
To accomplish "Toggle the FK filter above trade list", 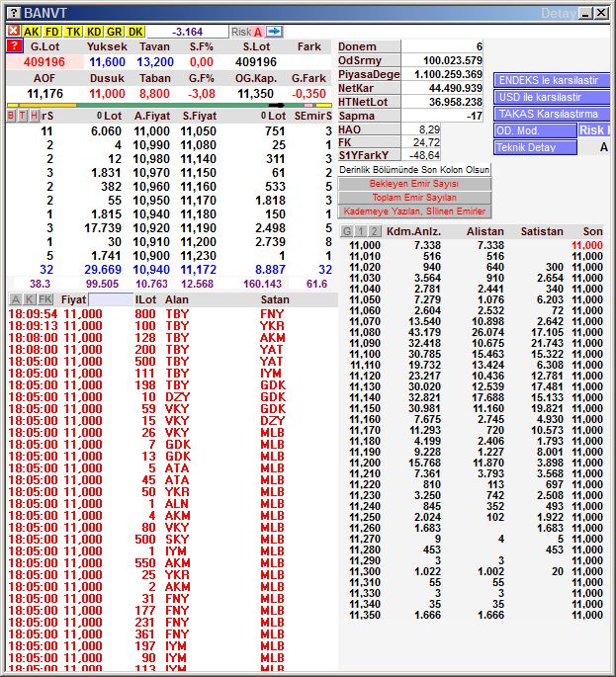I will tap(45, 299).
